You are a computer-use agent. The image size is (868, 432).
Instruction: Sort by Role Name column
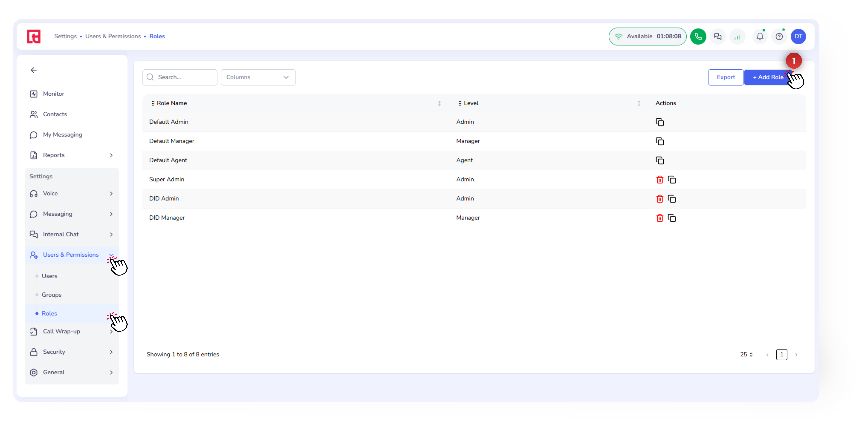click(439, 103)
